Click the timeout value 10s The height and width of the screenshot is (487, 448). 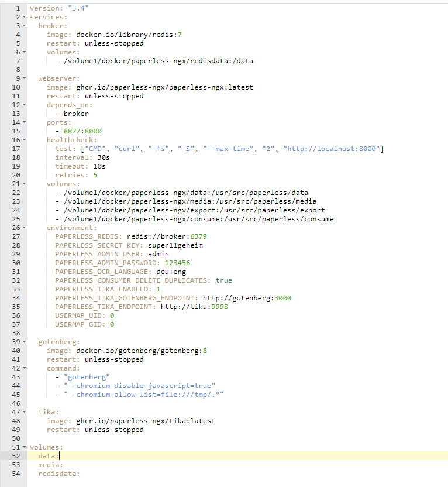(99, 166)
